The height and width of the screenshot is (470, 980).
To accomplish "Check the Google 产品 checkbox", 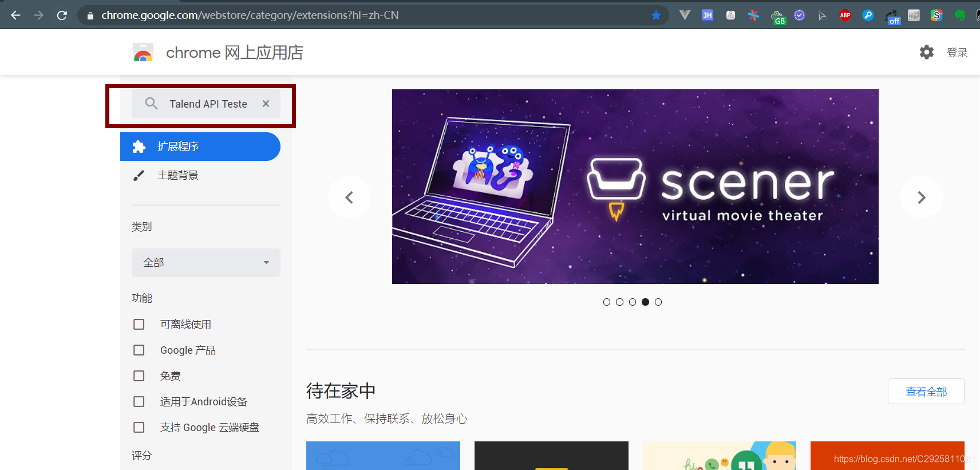I will click(139, 350).
